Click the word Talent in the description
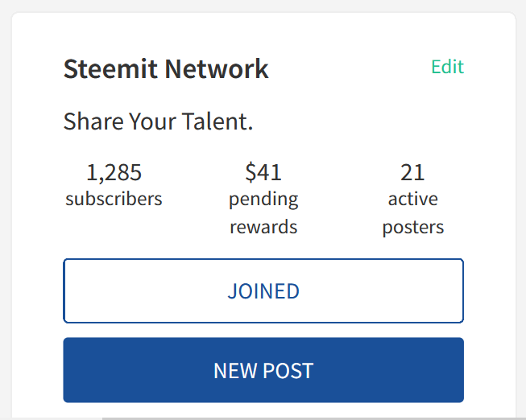The image size is (526, 420). click(x=217, y=121)
